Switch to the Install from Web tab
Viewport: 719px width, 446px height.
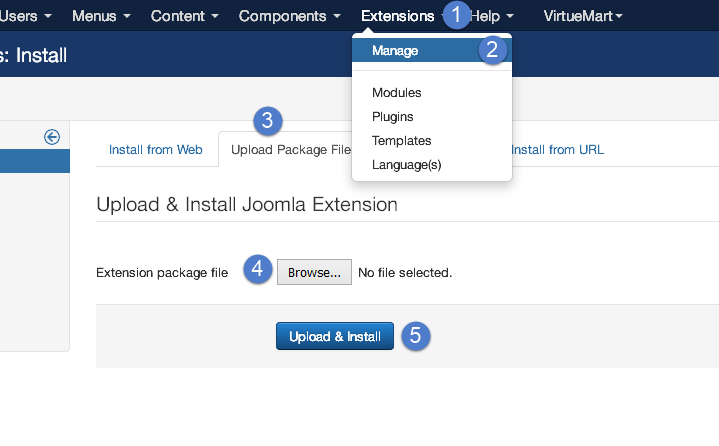click(155, 150)
